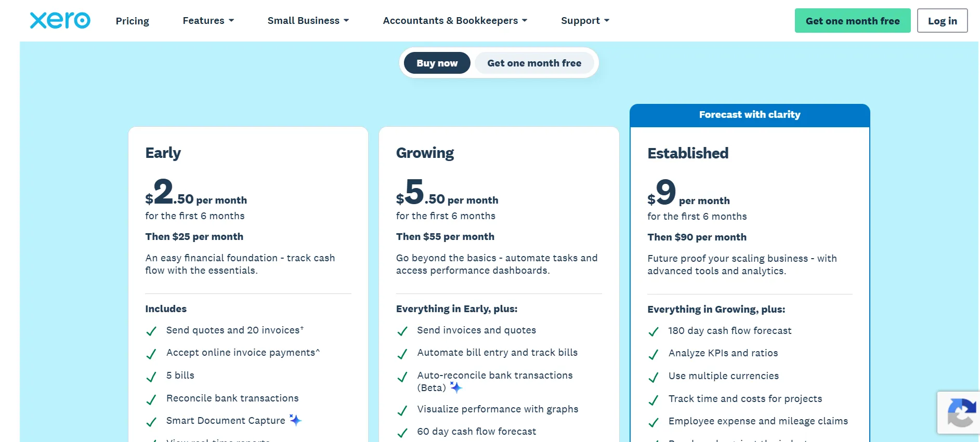Click the $2.50 per month price
Screen dimensions: 980x442
[x=196, y=192]
